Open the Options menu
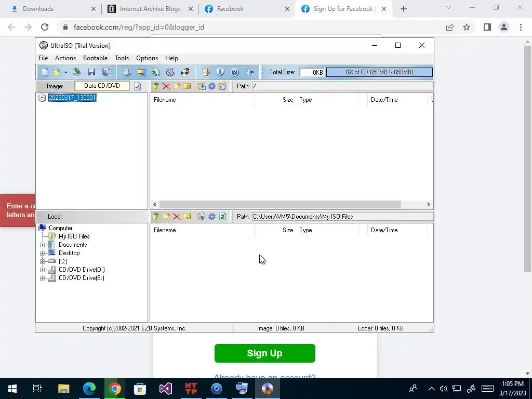Screen dimensions: 532x399 point(147,58)
